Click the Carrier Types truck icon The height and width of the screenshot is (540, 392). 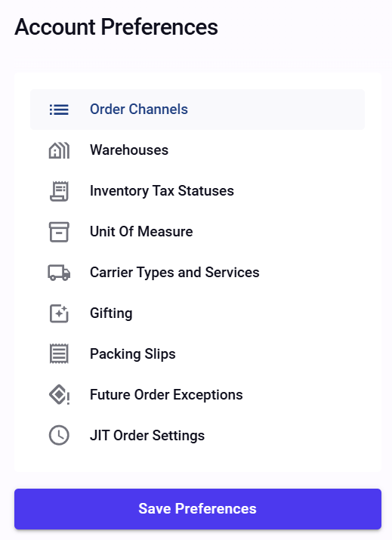pyautogui.click(x=59, y=273)
